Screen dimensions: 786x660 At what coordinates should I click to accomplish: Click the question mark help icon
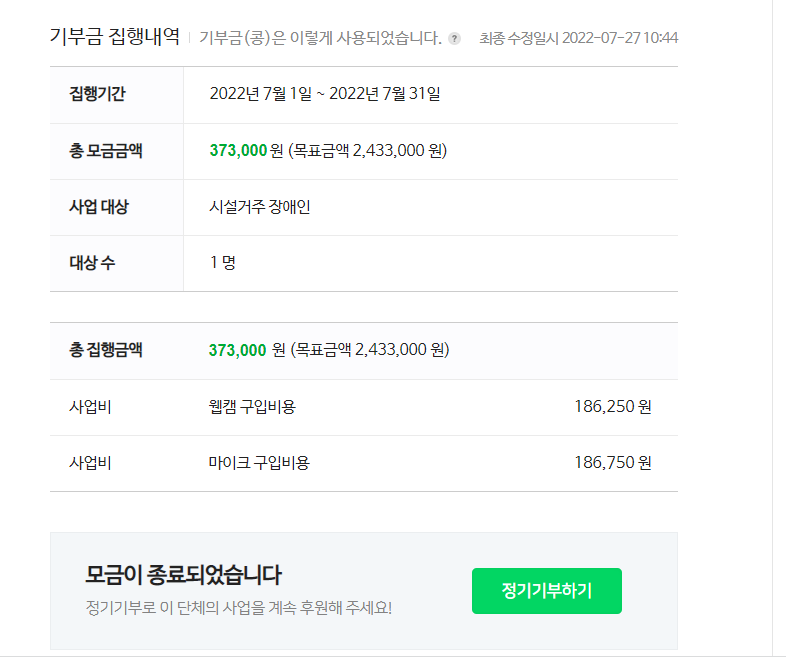(x=454, y=39)
